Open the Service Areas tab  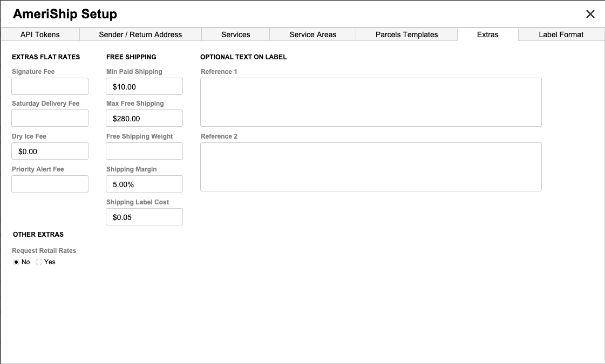(312, 35)
